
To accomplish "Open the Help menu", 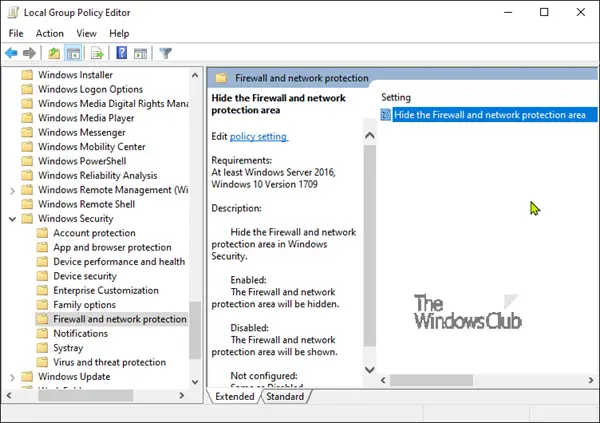I will [119, 33].
